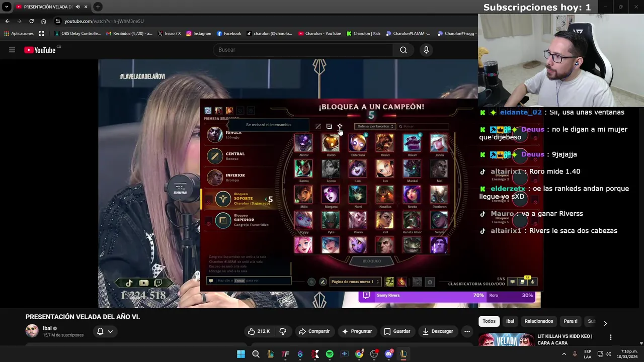Select the Relacionados chip
Viewport: 644px width, 362px height.
pos(539,321)
